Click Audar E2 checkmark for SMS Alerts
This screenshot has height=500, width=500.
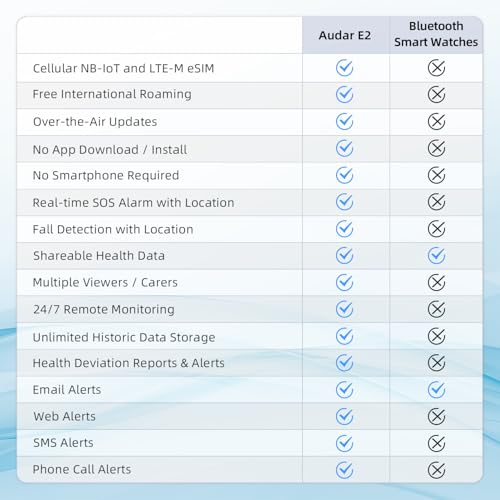pos(344,443)
